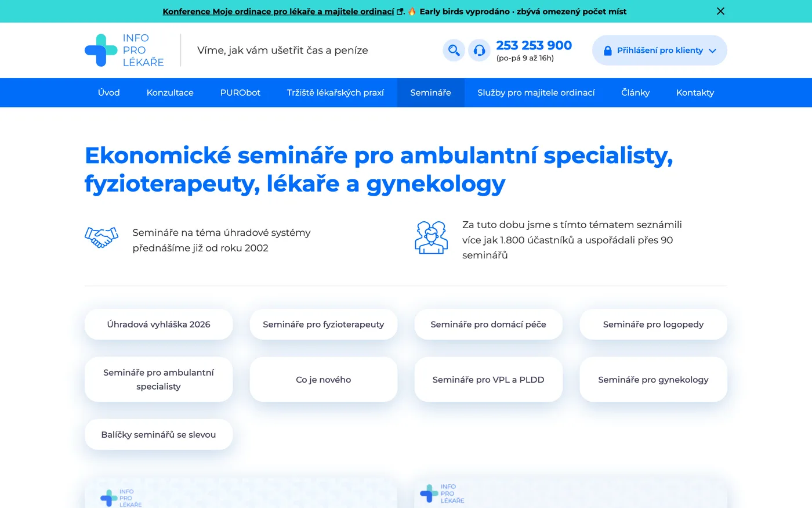
Task: Open Semináře pro gynekology category
Action: 653,379
